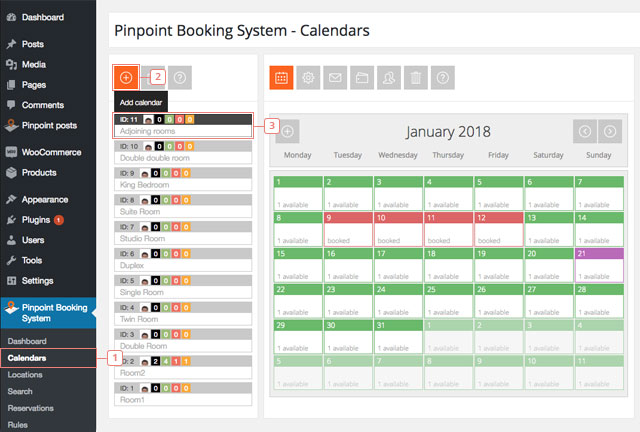Click the 'Sunday' column header
The height and width of the screenshot is (432, 640).
pyautogui.click(x=599, y=155)
